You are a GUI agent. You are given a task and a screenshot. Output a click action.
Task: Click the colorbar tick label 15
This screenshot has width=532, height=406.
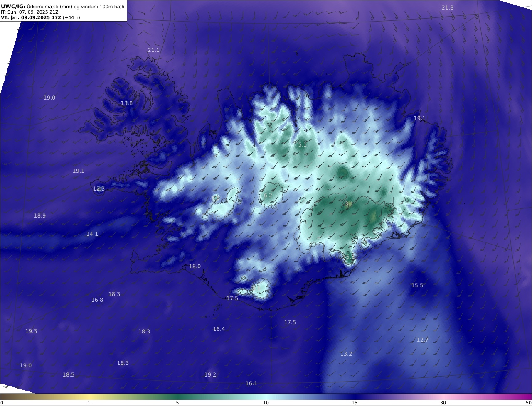355,403
